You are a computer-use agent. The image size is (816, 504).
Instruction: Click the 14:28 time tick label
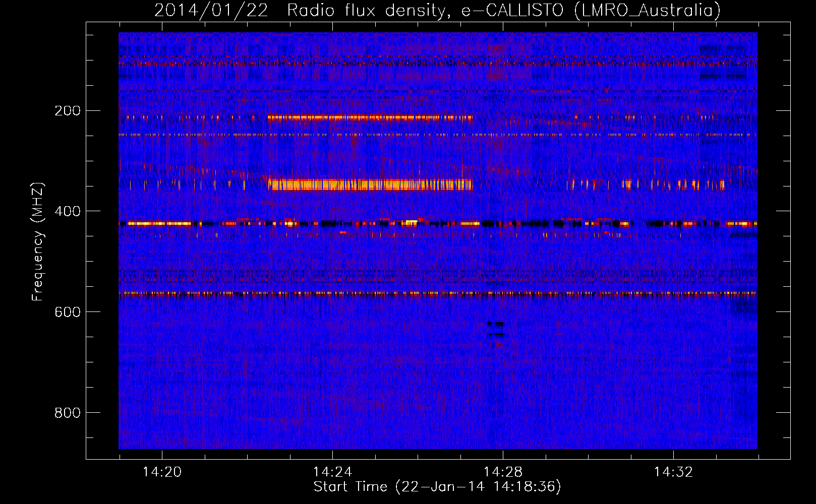[x=503, y=472]
